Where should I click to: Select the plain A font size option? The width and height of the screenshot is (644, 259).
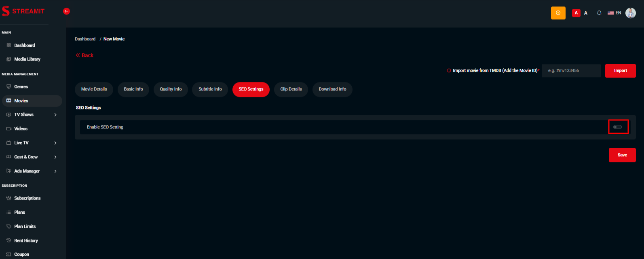coord(585,13)
